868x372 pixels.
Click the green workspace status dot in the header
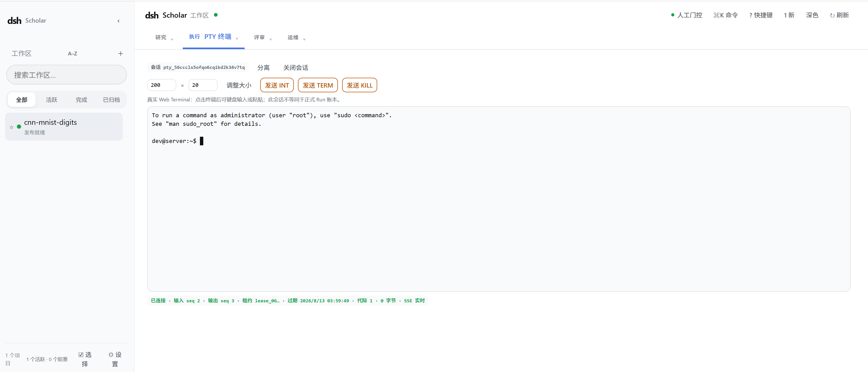pyautogui.click(x=216, y=15)
